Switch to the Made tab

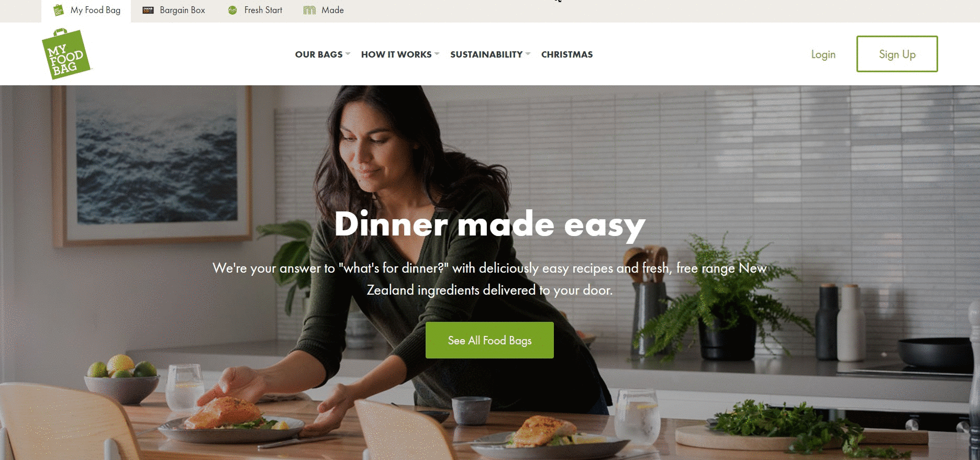(324, 10)
